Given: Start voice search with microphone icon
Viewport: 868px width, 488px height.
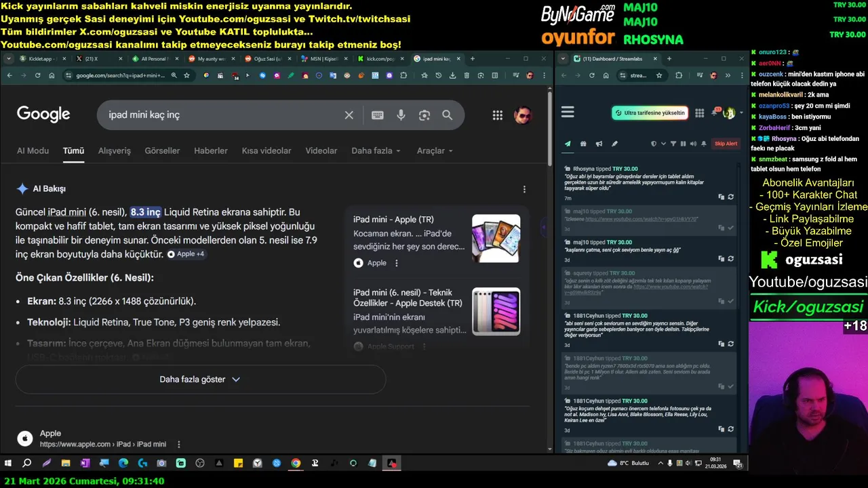Looking at the screenshot, I should pyautogui.click(x=401, y=115).
